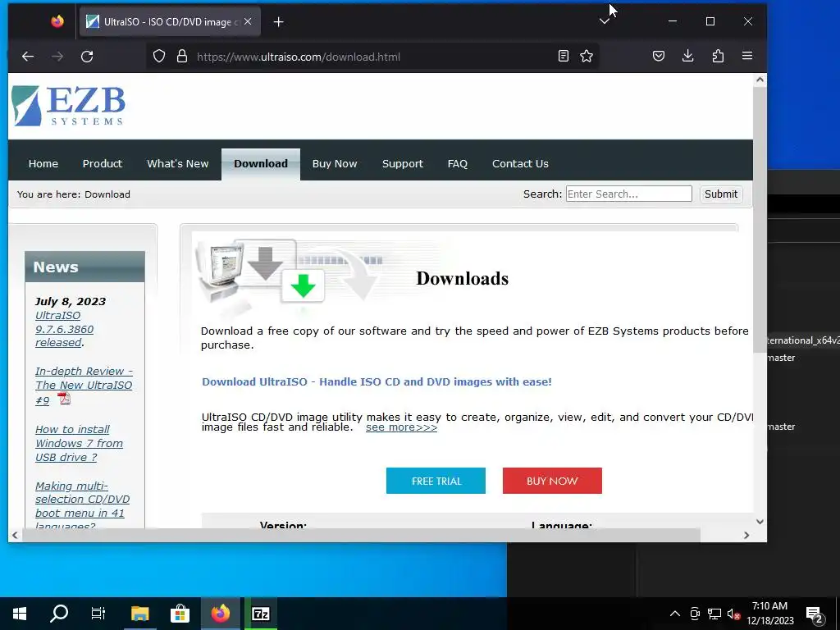Open the Support navigation tab
This screenshot has height=630, width=840.
[403, 164]
